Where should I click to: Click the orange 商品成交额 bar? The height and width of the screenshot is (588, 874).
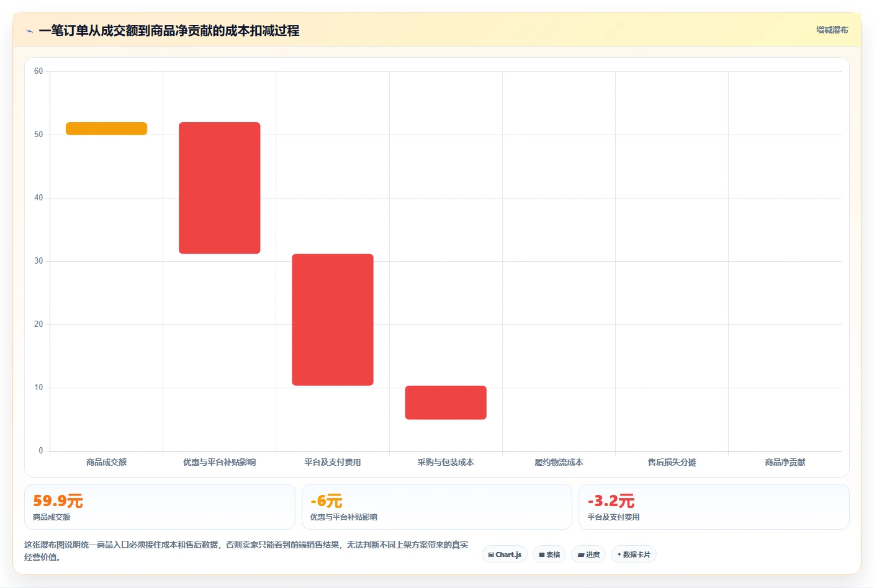pos(106,128)
